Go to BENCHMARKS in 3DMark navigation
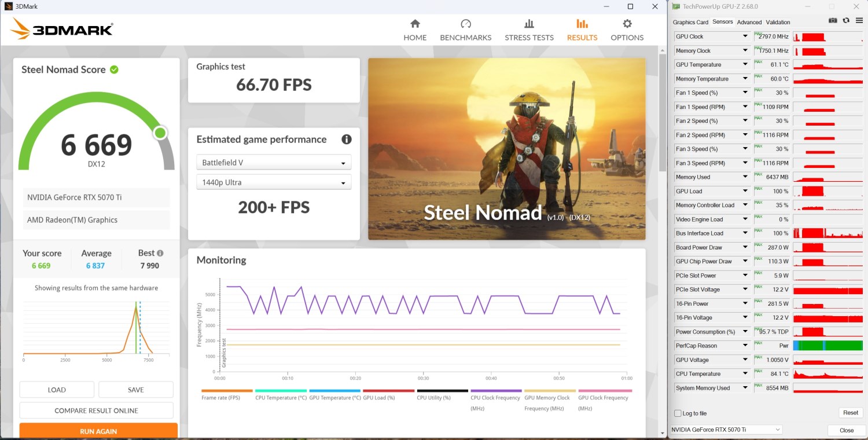Image resolution: width=868 pixels, height=440 pixels. 466,30
